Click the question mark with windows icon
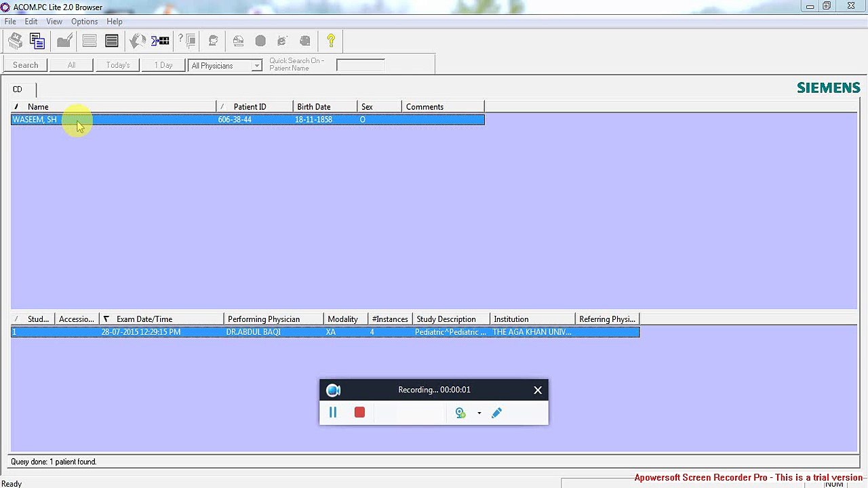Viewport: 868px width, 488px height. click(187, 41)
